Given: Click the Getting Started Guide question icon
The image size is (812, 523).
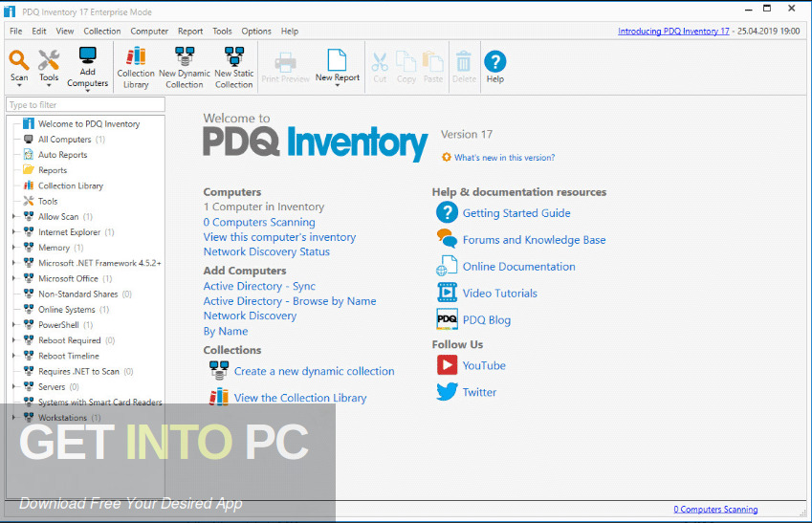Looking at the screenshot, I should coord(447,212).
